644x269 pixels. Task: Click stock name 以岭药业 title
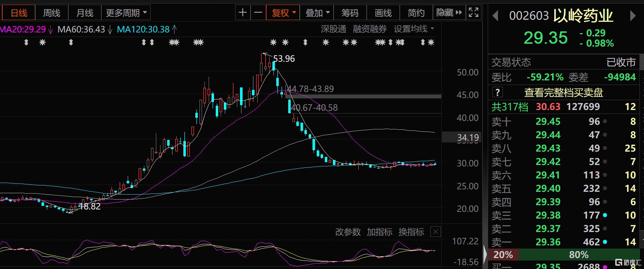point(583,16)
